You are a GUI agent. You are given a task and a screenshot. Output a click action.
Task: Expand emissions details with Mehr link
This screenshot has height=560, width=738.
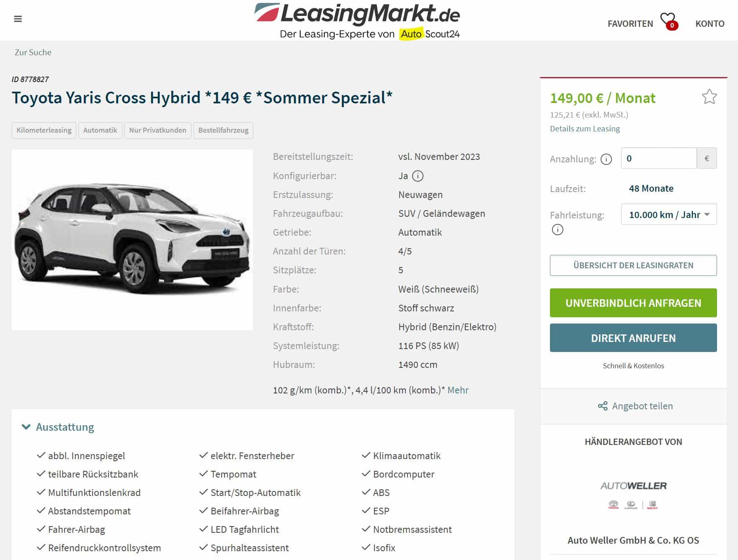click(x=458, y=390)
